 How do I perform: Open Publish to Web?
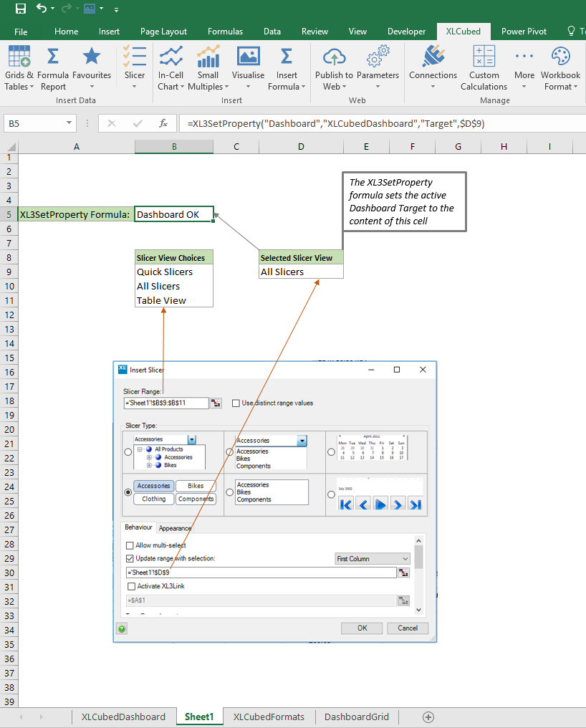[334, 58]
